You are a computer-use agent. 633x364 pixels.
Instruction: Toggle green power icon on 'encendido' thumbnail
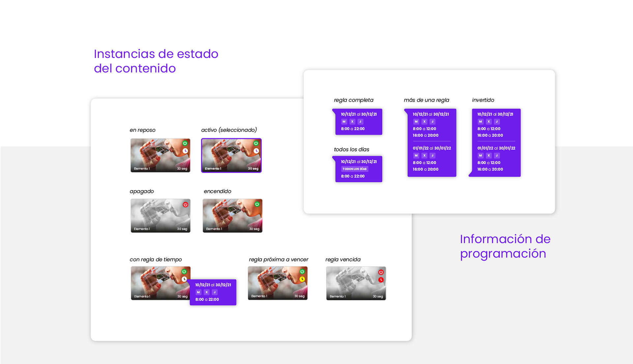257,204
